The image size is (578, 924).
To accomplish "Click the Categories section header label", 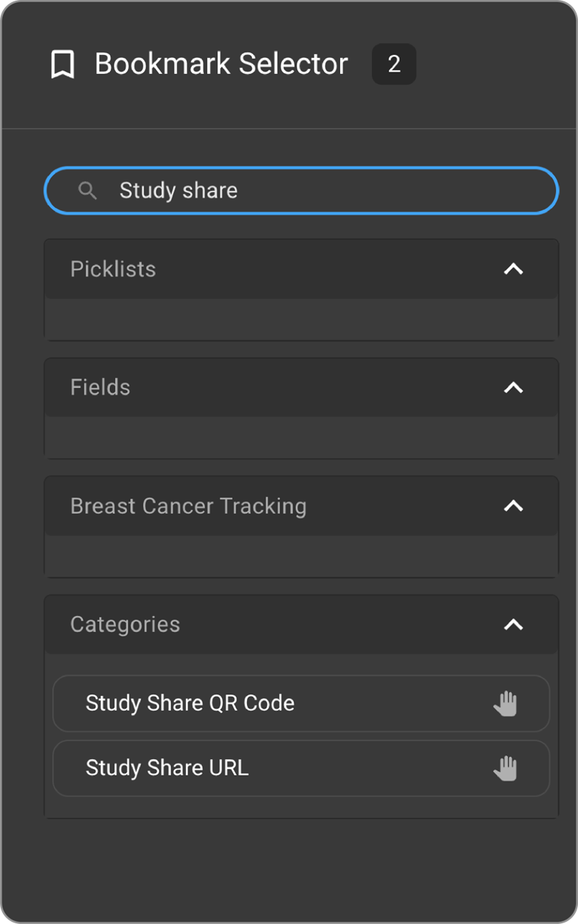I will [125, 624].
